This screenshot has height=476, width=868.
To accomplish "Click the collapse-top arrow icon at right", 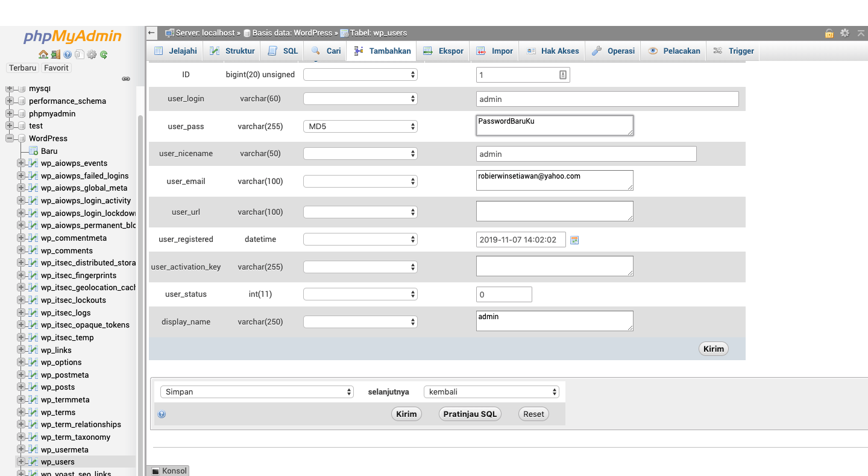I will [860, 33].
